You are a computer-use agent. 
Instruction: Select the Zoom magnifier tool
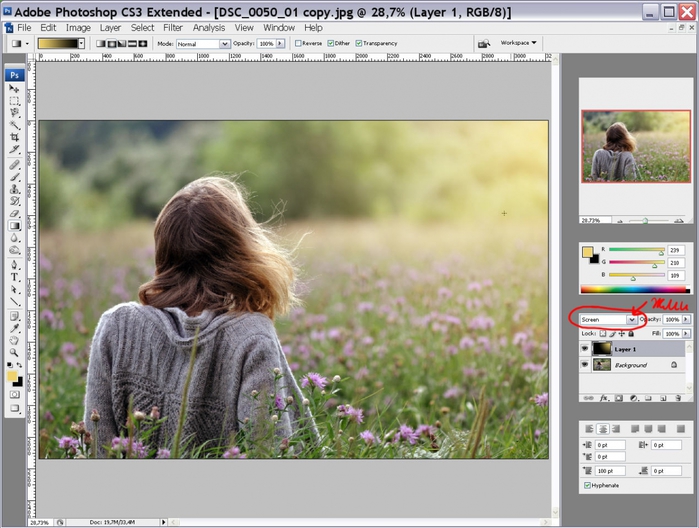coord(15,352)
